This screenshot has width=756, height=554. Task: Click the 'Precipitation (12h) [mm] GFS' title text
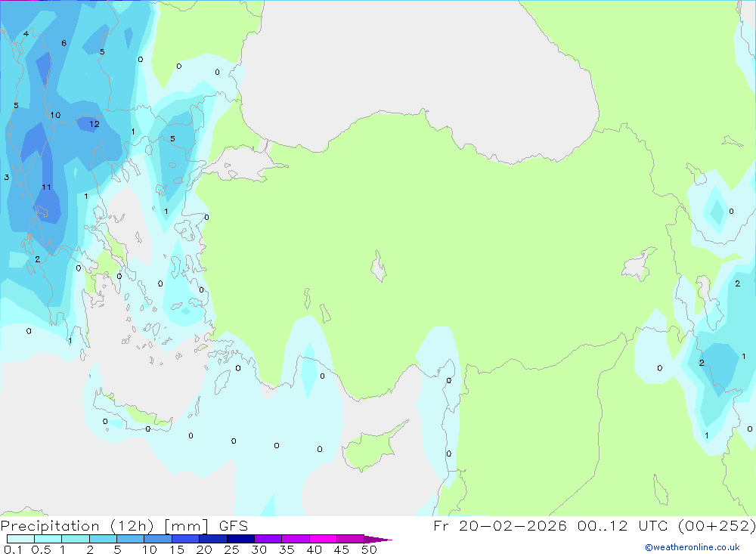coord(124,526)
